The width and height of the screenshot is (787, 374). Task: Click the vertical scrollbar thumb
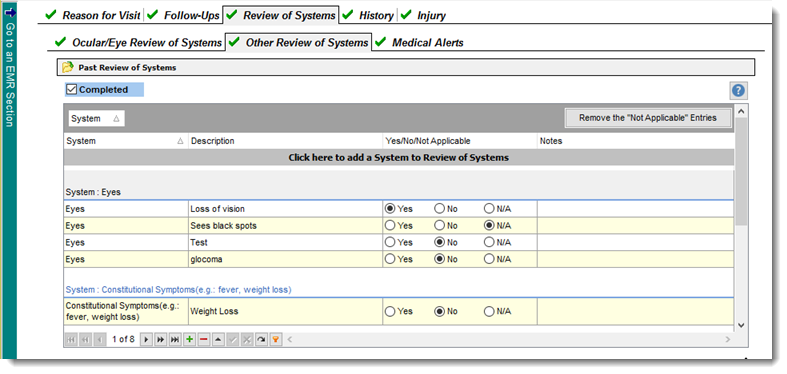[x=741, y=171]
